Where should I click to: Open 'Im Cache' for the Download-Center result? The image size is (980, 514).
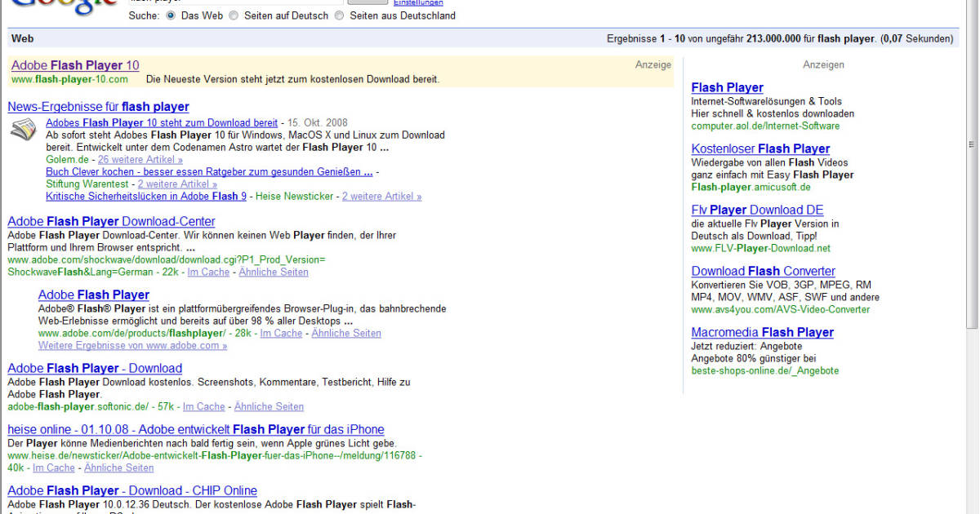(x=208, y=272)
